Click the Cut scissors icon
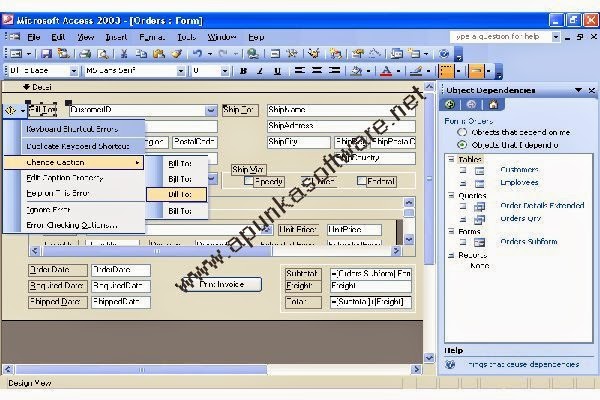The width and height of the screenshot is (600, 400). pos(124,54)
